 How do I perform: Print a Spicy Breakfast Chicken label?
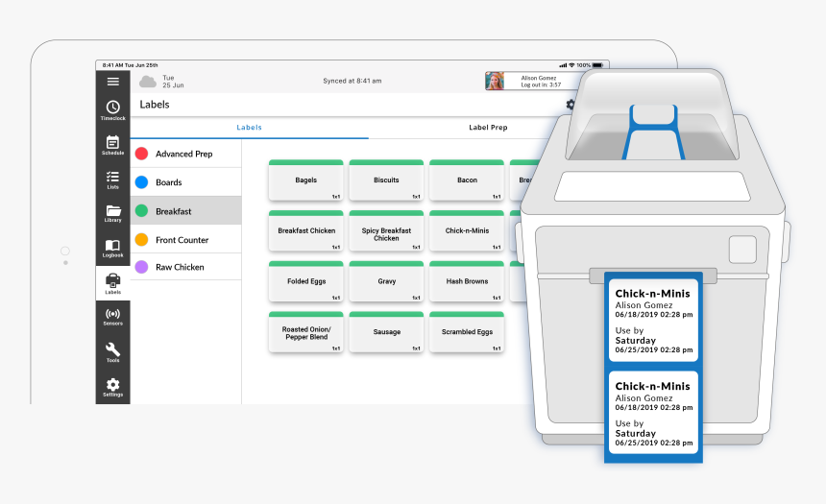(x=386, y=230)
